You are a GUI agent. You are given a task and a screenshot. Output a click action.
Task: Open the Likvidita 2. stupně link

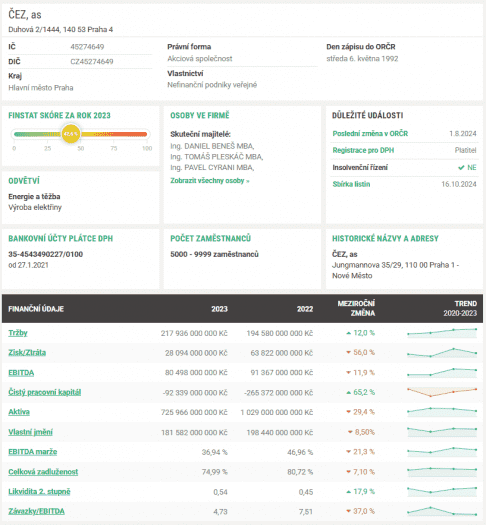39,492
